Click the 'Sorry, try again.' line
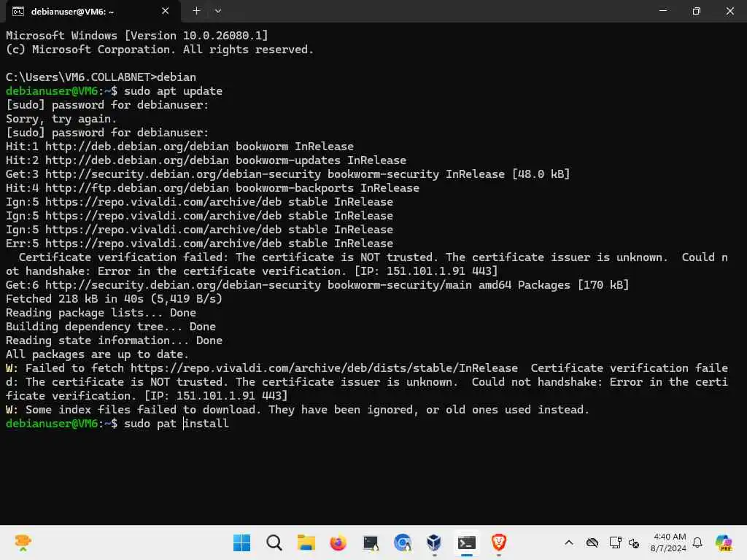Screen dimensions: 747x560 61,119
